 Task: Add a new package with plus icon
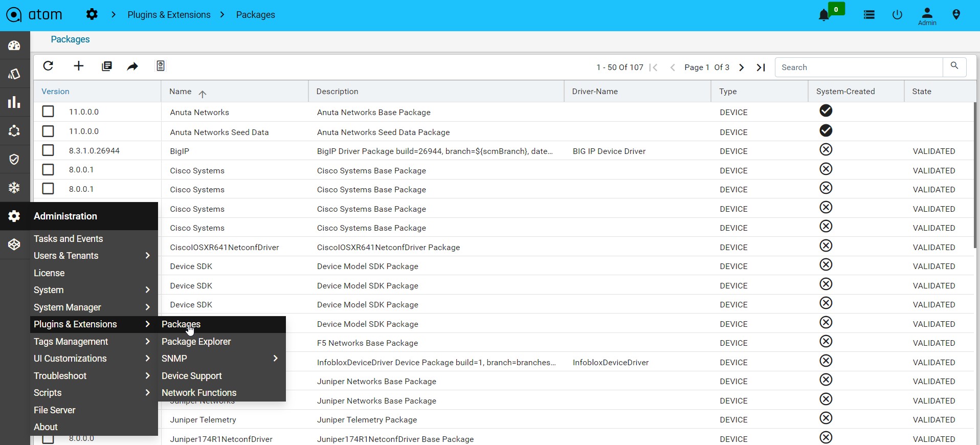coord(78,66)
